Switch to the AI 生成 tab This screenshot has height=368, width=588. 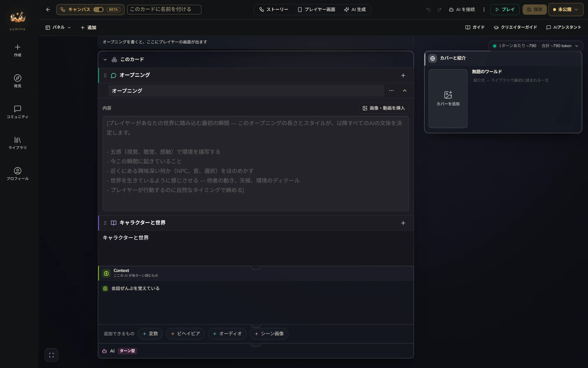[355, 9]
